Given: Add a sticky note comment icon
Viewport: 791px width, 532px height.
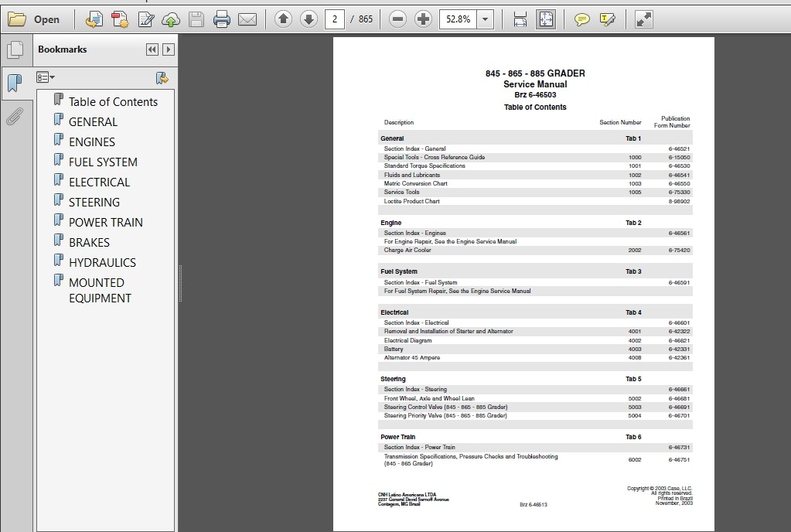Looking at the screenshot, I should [x=581, y=19].
